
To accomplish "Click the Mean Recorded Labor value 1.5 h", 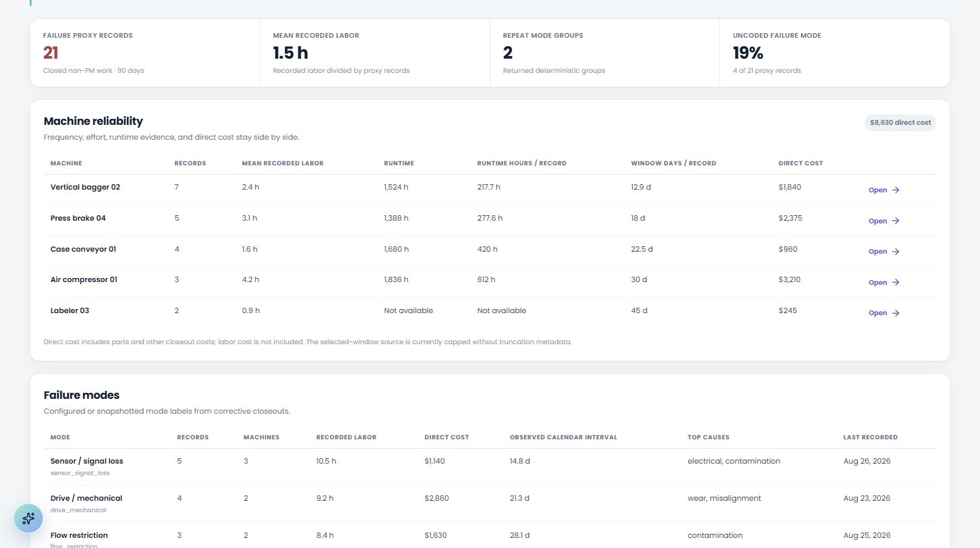I will point(291,53).
